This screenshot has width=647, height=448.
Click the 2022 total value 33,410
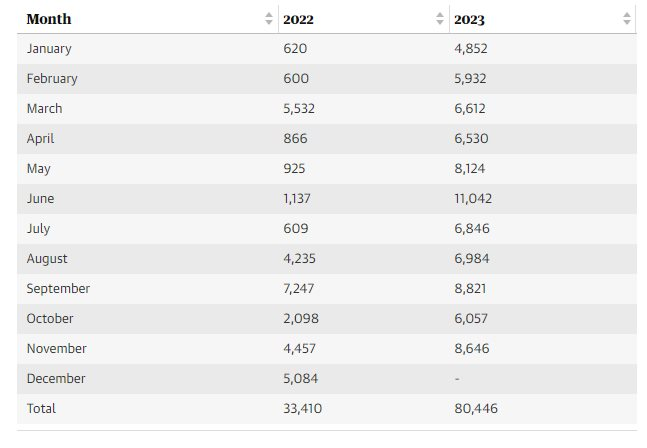[x=303, y=408]
